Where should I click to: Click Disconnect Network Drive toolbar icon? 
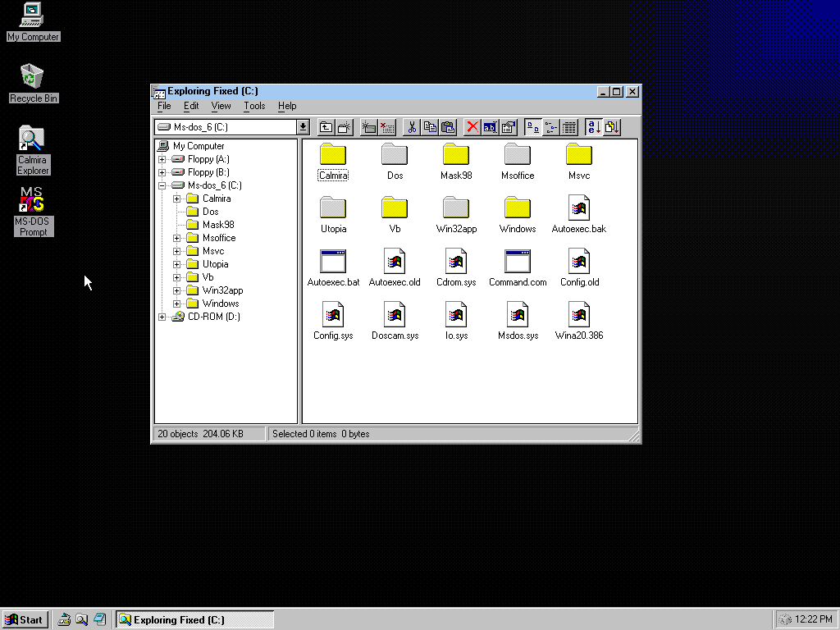pos(387,127)
